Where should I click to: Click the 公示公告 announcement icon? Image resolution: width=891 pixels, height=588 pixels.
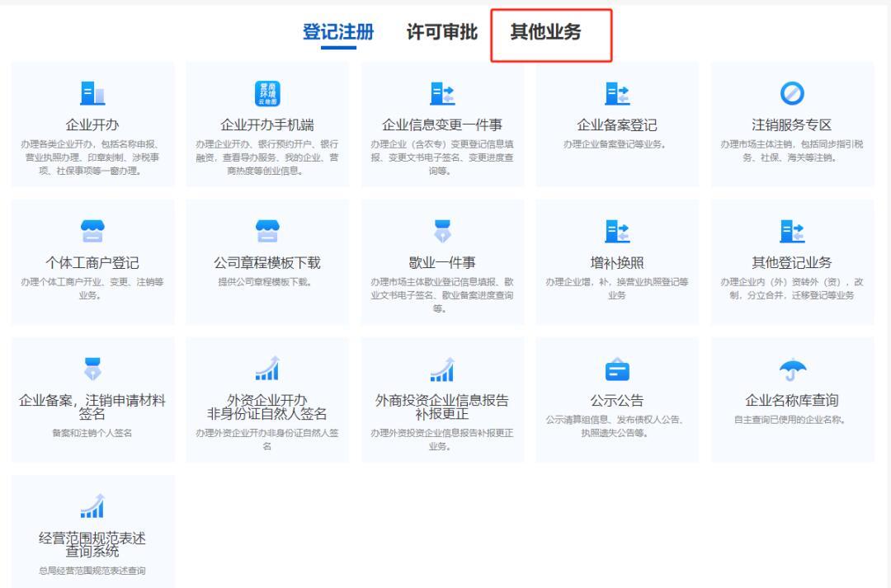point(618,370)
